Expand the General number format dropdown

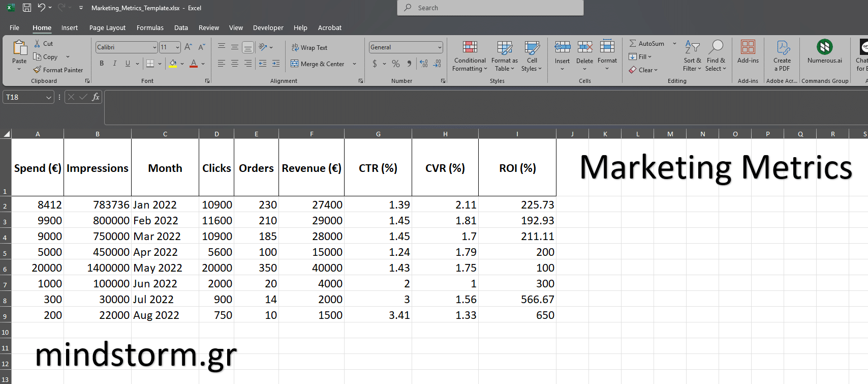click(440, 47)
